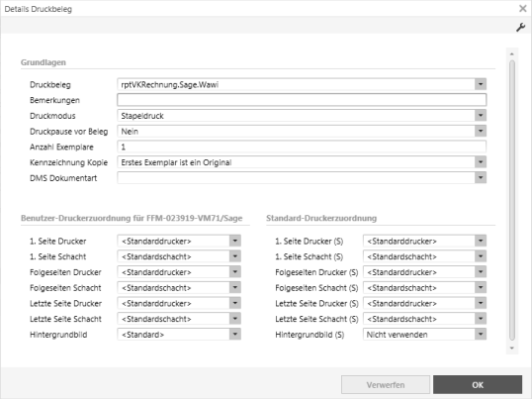
Task: Open the Kennzeichnung Kopie dropdown
Action: pyautogui.click(x=481, y=162)
